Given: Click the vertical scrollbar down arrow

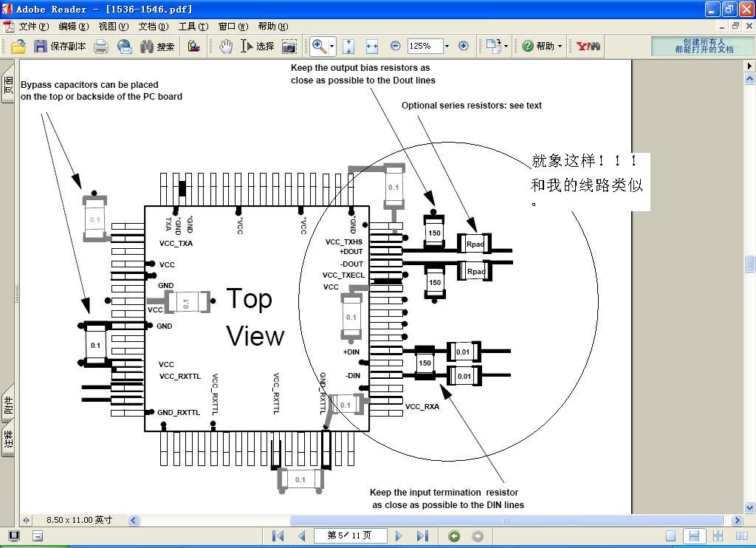Looking at the screenshot, I should click(x=750, y=507).
